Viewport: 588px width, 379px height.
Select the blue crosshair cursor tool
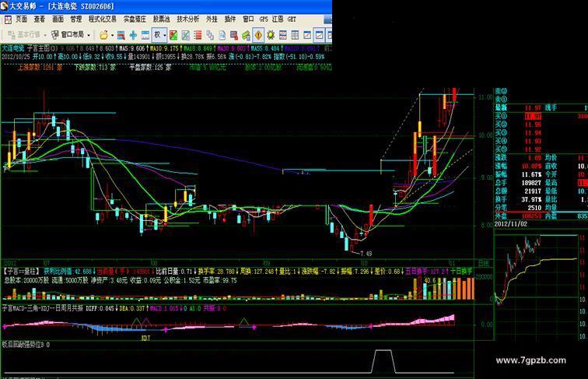(x=133, y=35)
